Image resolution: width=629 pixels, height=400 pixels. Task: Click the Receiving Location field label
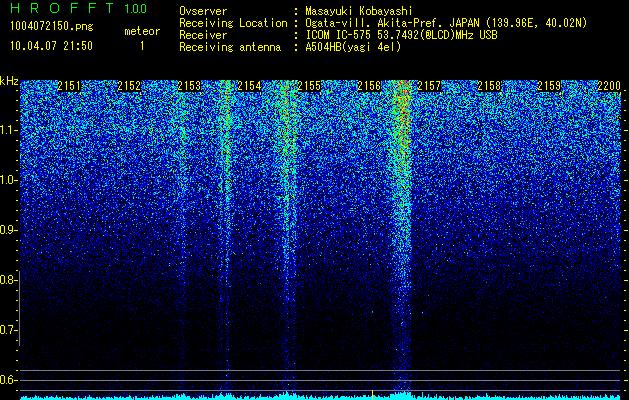[233, 23]
